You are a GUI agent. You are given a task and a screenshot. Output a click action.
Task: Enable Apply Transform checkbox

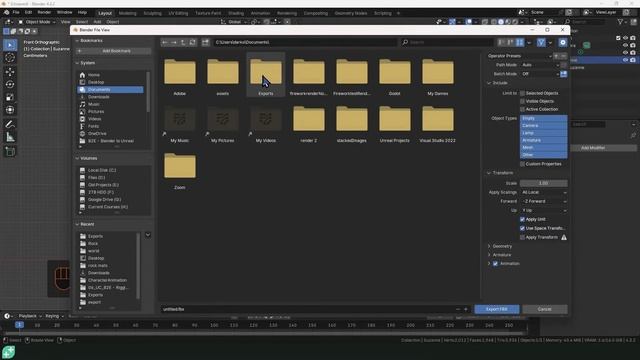click(522, 237)
